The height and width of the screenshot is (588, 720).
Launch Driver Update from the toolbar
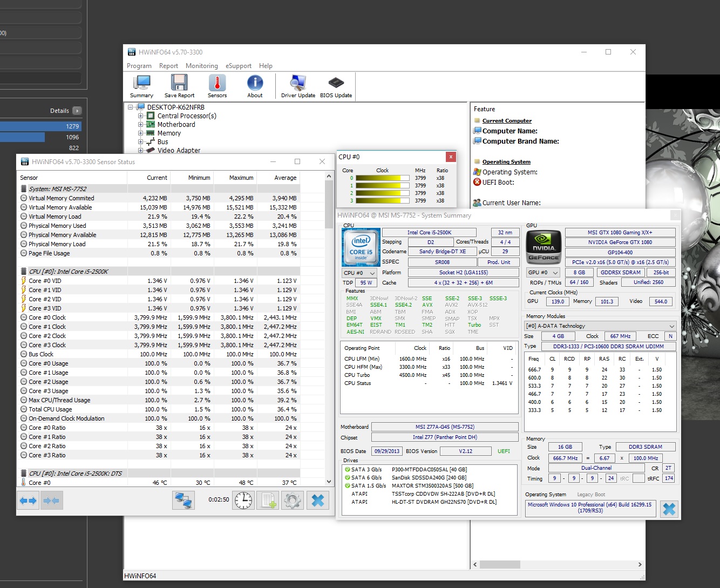[298, 86]
